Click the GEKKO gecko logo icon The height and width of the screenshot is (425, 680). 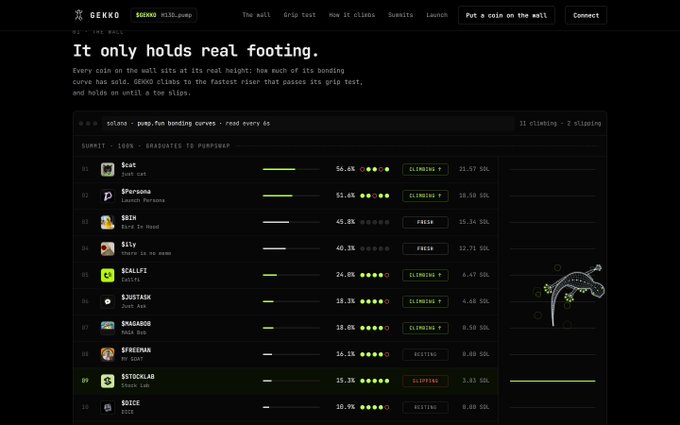pos(78,15)
